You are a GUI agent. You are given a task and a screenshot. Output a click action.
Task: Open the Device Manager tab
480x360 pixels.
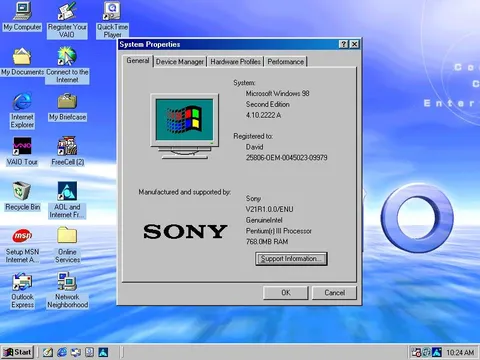coord(180,62)
